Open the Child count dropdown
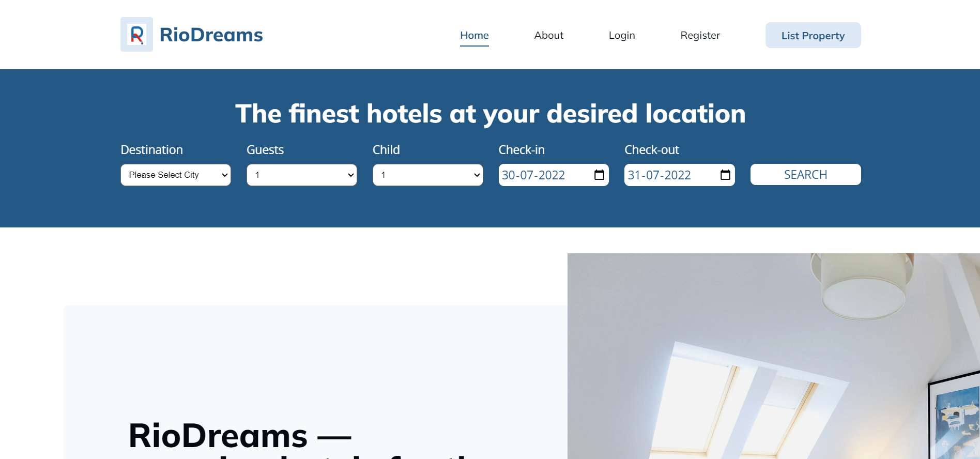980x459 pixels. click(428, 175)
